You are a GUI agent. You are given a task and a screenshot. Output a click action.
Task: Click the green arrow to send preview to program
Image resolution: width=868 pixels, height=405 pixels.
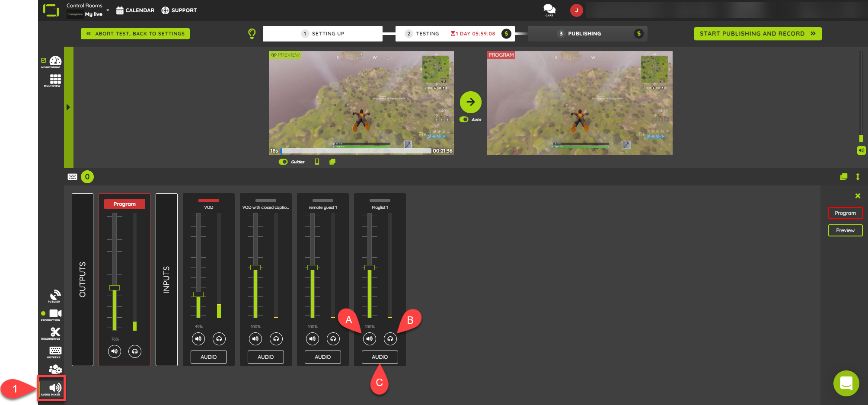(471, 102)
